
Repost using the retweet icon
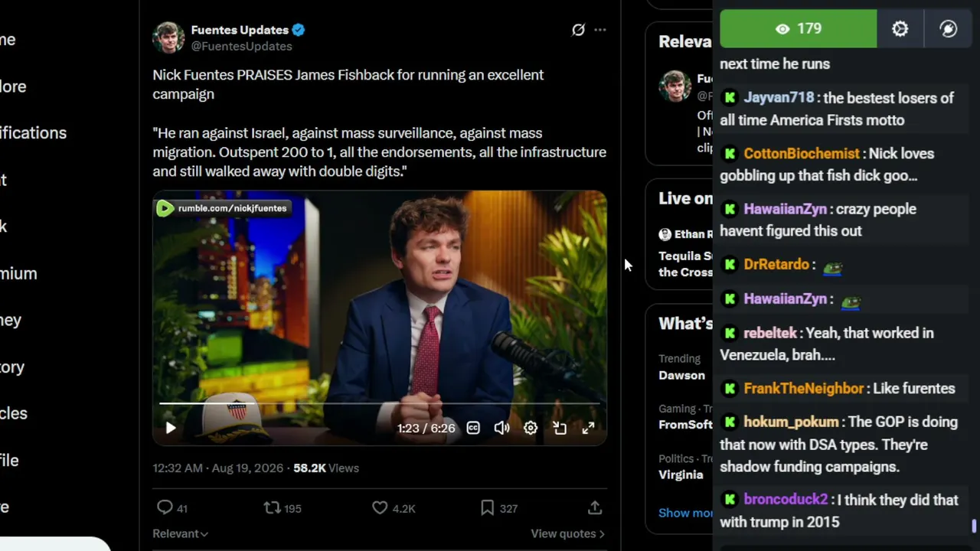[x=272, y=507]
